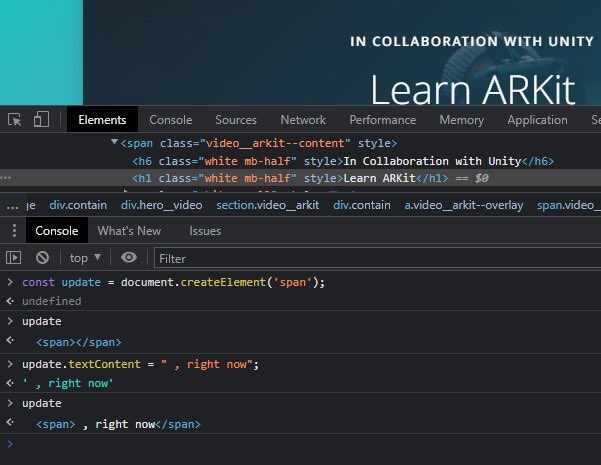Click the empty <span></span> console output

79,342
